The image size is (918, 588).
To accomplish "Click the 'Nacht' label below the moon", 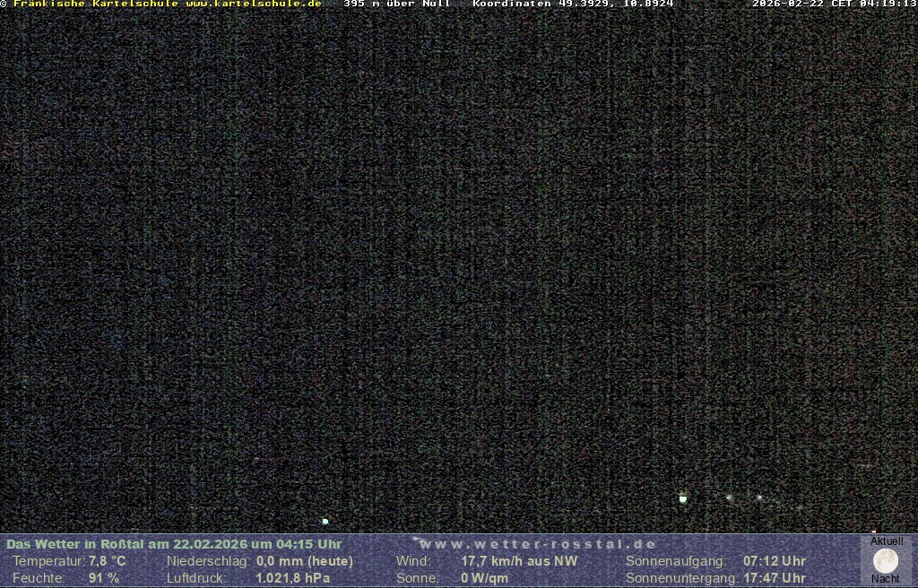I will 886,579.
